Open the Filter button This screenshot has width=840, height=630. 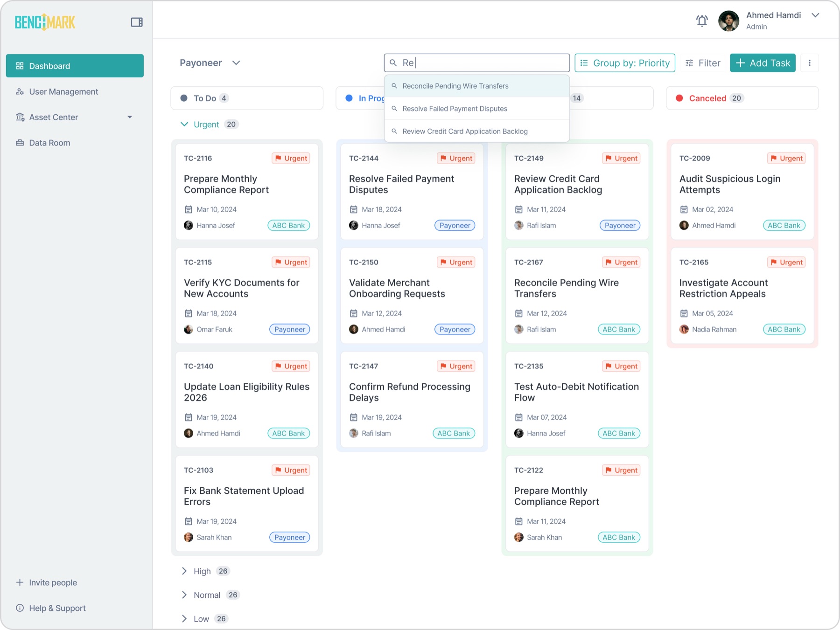702,63
